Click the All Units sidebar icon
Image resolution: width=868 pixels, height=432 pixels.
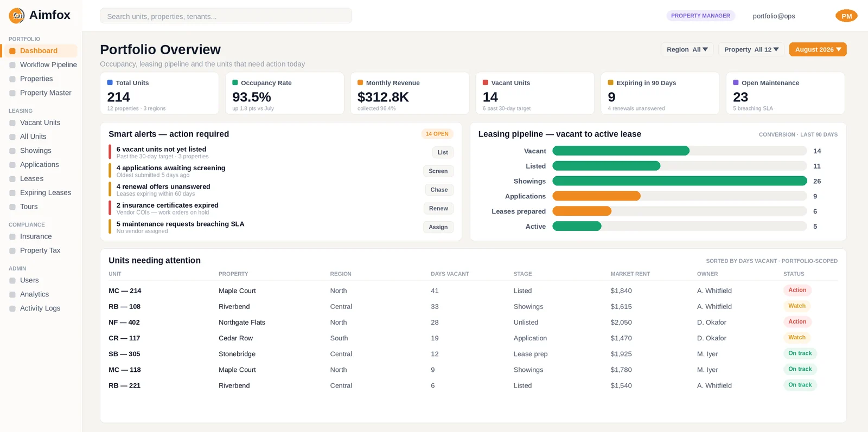[x=12, y=137]
